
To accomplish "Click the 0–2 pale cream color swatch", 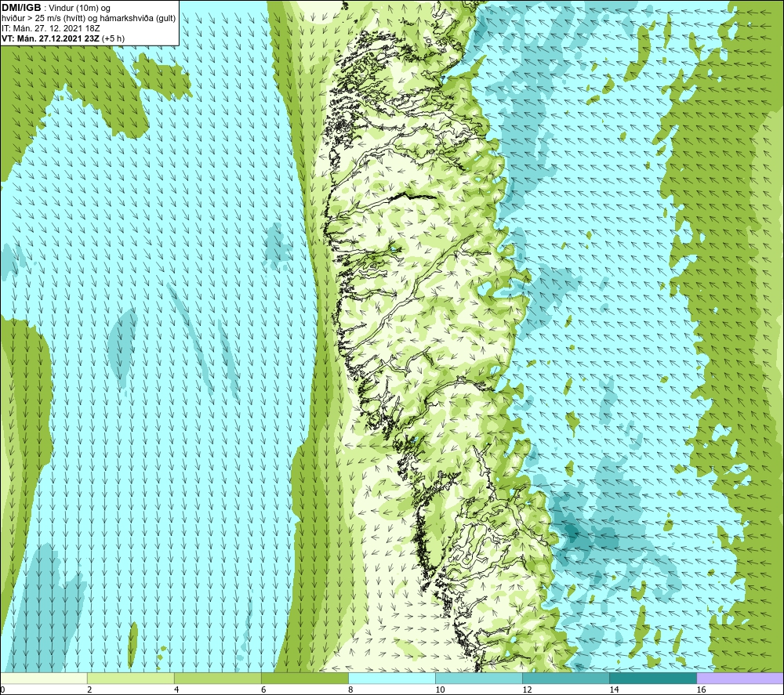I will click(x=43, y=678).
